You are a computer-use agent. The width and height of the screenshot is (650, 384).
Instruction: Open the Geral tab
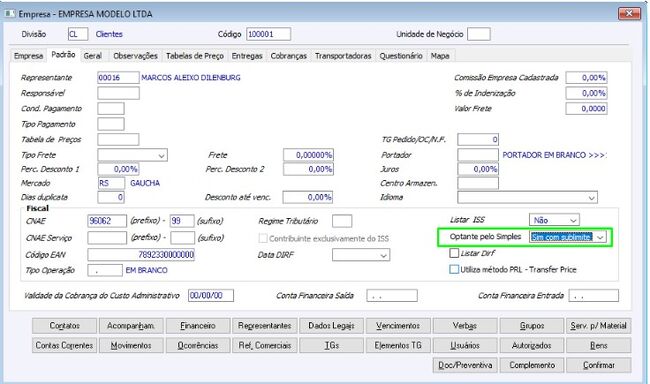coord(92,56)
